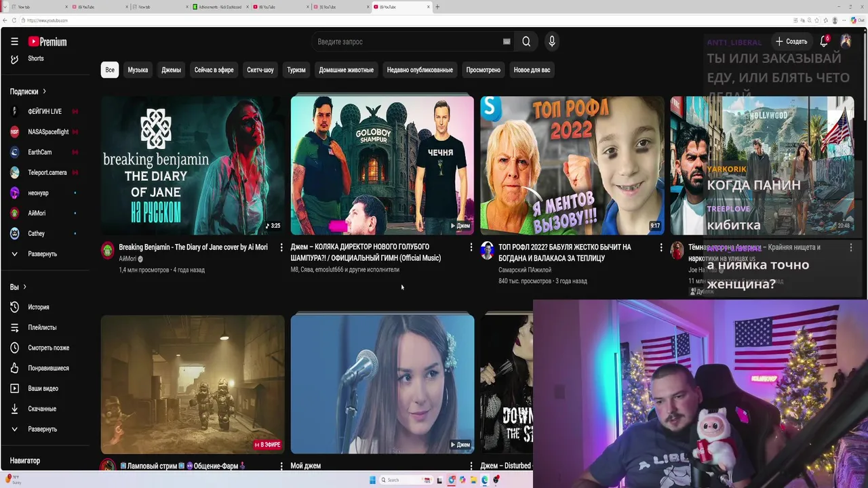The height and width of the screenshot is (488, 868).
Task: Open the ТОП РОФЛ 2022 video title
Action: [x=565, y=253]
